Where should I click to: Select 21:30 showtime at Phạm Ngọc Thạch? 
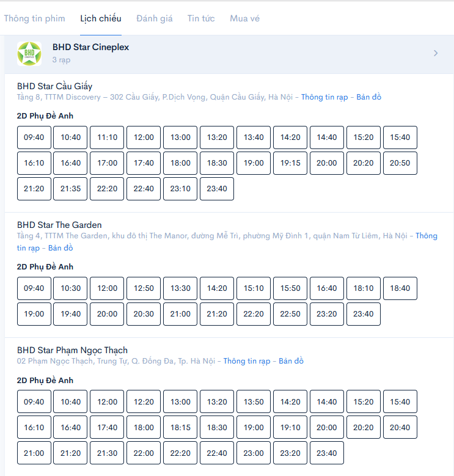107,453
